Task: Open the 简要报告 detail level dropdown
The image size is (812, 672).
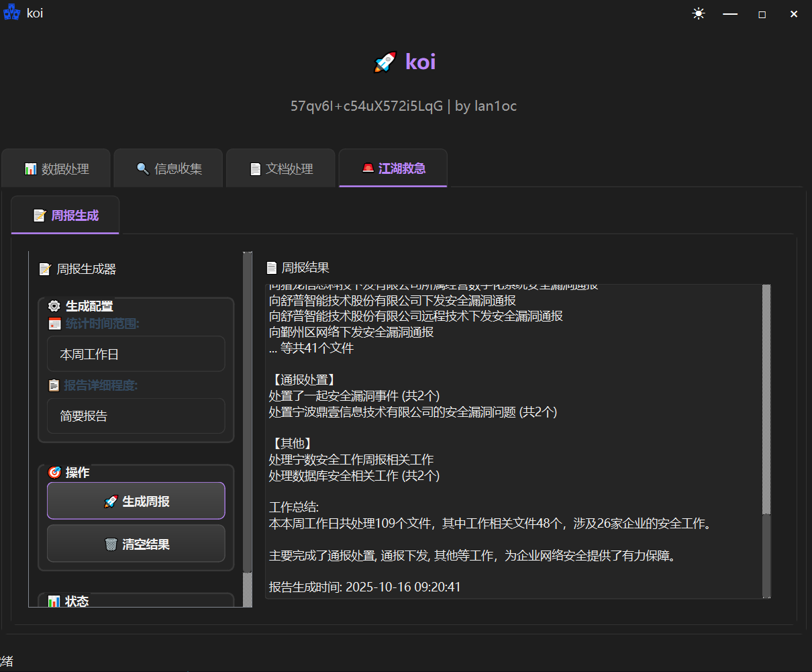Action: (x=136, y=416)
